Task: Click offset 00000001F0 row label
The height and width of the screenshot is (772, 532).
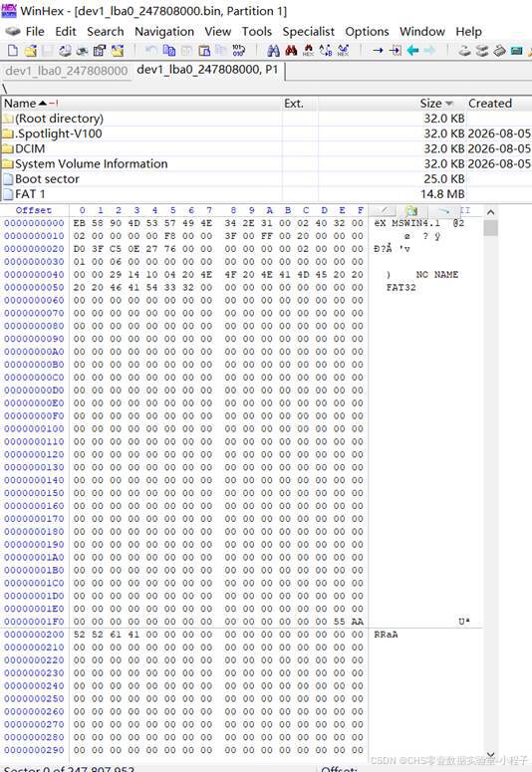Action: (x=34, y=622)
